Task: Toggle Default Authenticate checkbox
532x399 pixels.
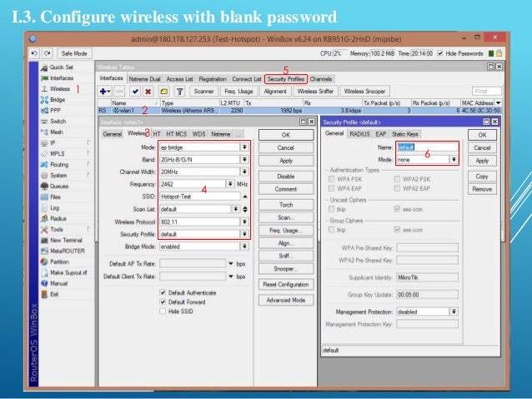Action: point(163,292)
